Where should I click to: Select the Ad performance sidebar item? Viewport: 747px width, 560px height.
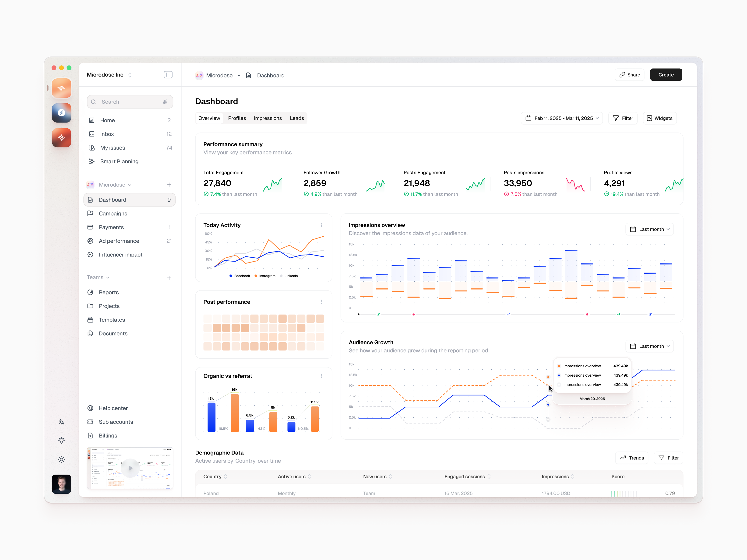click(x=119, y=241)
